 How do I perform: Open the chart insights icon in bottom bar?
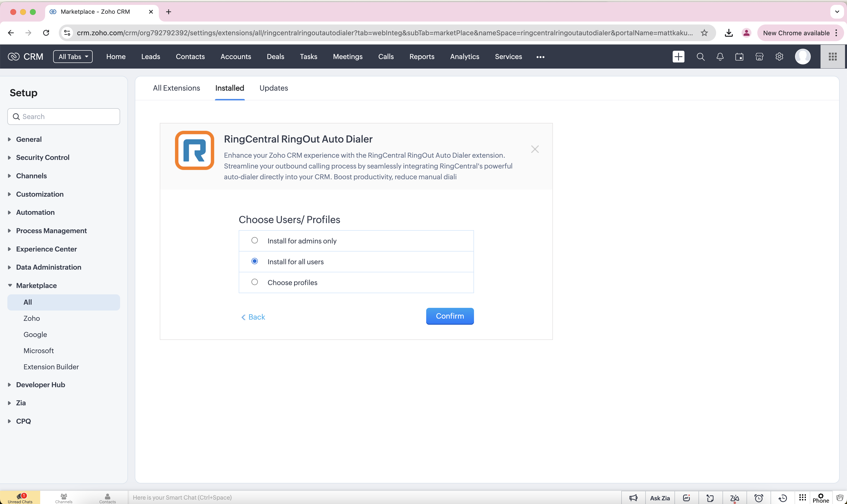[686, 498]
